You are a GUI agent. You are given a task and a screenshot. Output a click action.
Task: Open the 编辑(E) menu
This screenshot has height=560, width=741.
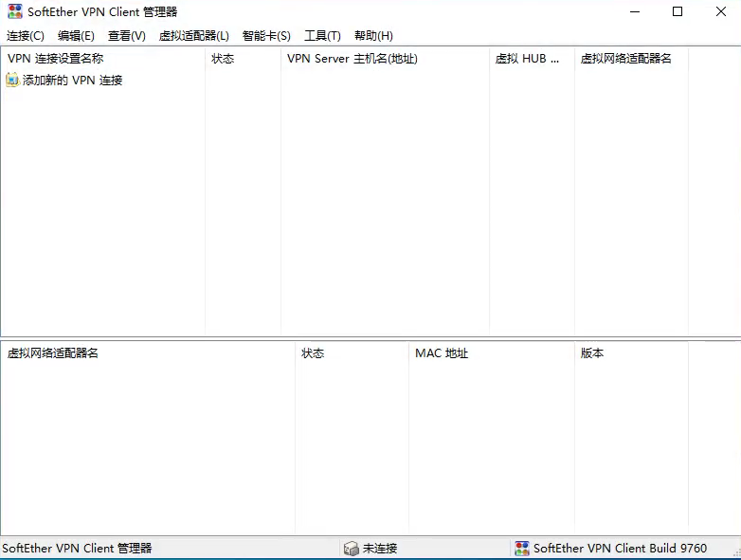tap(76, 36)
